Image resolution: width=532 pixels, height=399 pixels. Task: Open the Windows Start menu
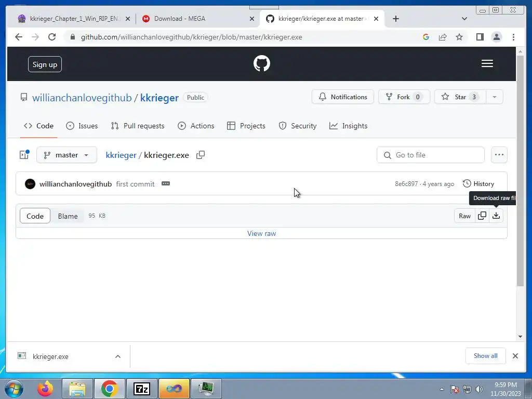(14, 389)
